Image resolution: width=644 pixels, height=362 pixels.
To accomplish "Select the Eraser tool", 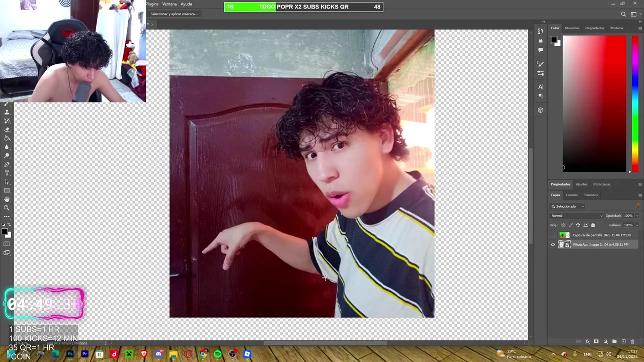I will (x=7, y=129).
